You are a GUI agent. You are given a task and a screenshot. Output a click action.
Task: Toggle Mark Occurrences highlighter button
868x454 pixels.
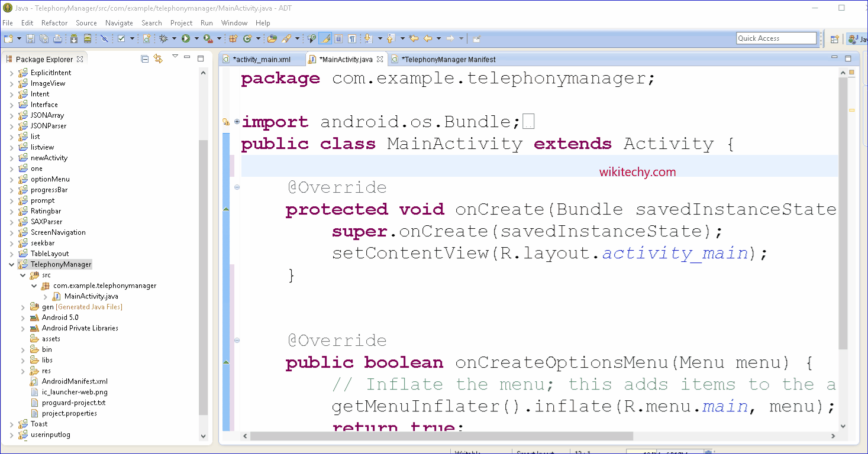(325, 38)
